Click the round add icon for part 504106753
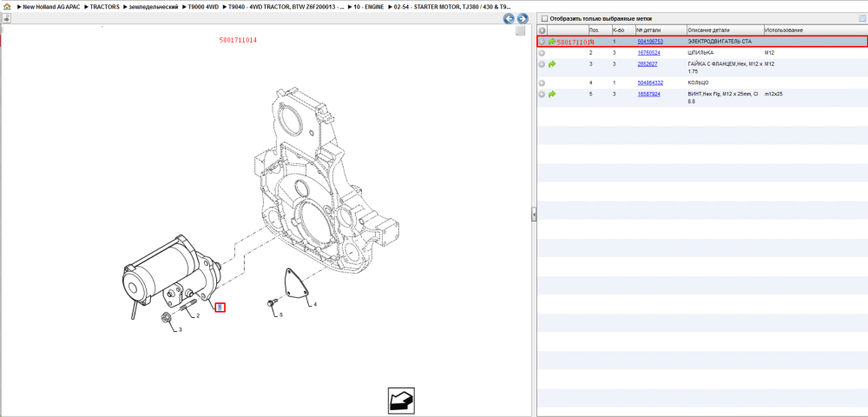868x417 pixels. tap(542, 42)
